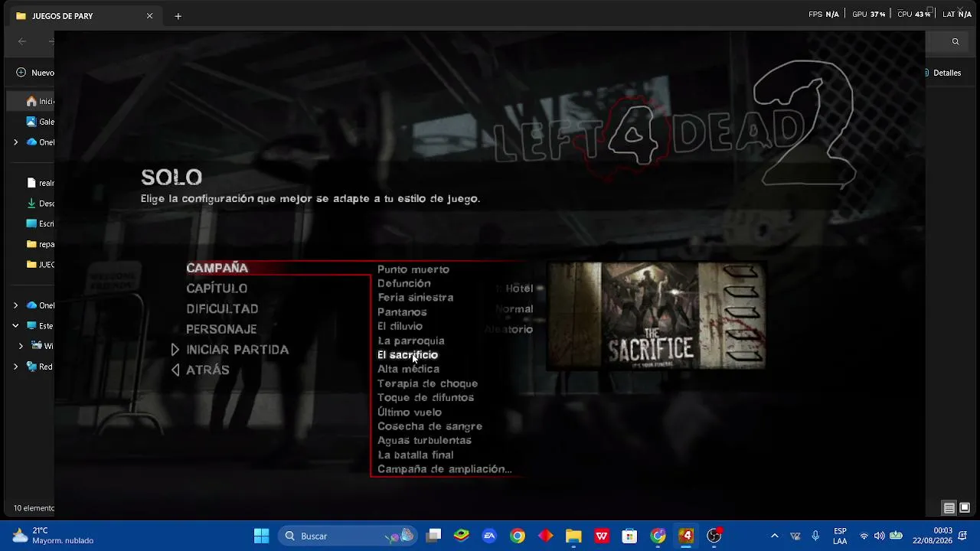Select Este equipo in Explorer sidebar
980x551 pixels.
pyautogui.click(x=39, y=325)
